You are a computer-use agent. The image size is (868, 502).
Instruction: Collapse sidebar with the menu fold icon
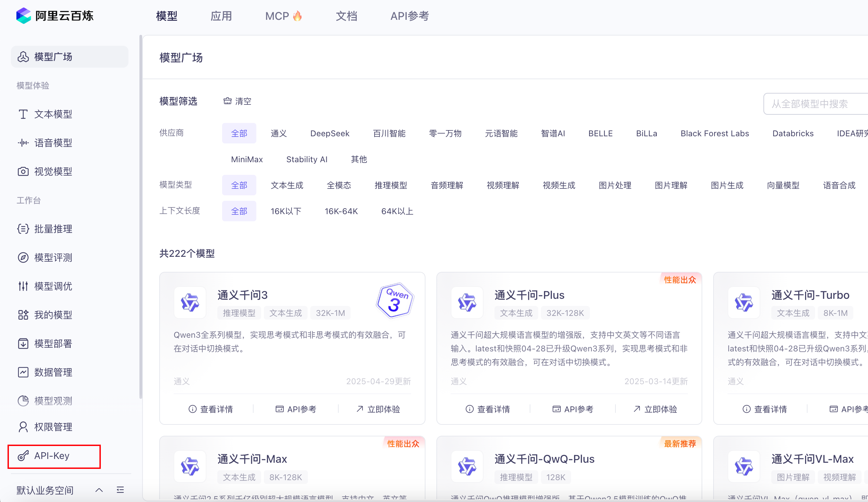(x=120, y=490)
